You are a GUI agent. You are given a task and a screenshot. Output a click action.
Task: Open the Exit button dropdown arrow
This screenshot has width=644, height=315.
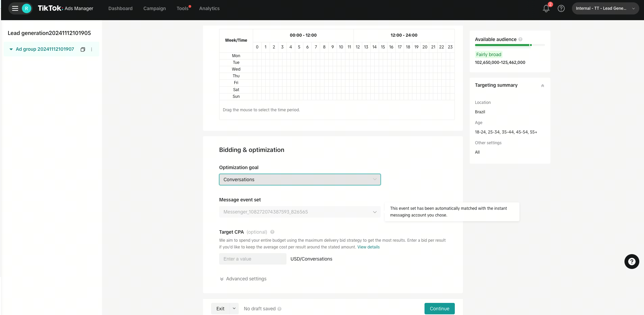tap(234, 309)
